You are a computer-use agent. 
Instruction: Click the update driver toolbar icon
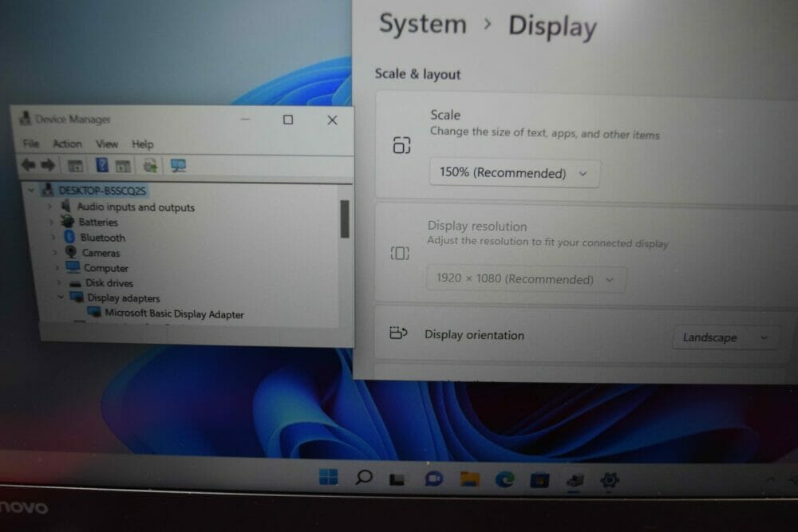click(150, 165)
